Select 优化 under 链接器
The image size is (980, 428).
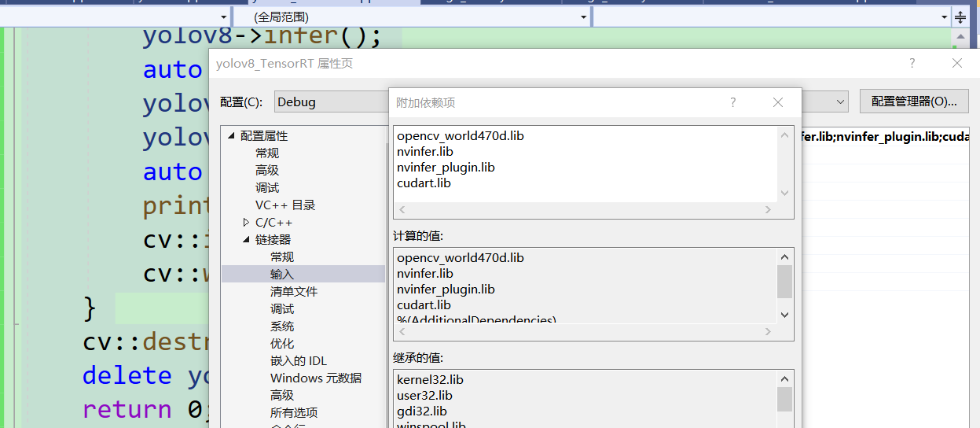pyautogui.click(x=282, y=343)
